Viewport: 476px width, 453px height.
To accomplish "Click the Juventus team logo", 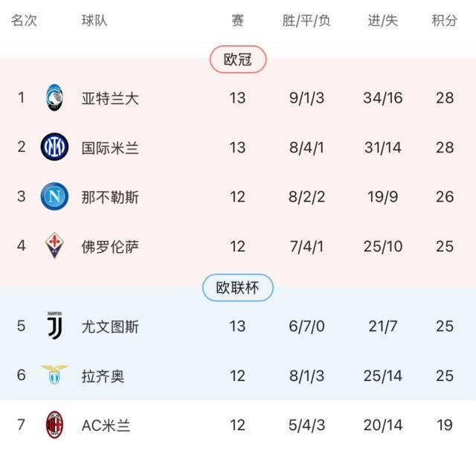I will [x=54, y=326].
